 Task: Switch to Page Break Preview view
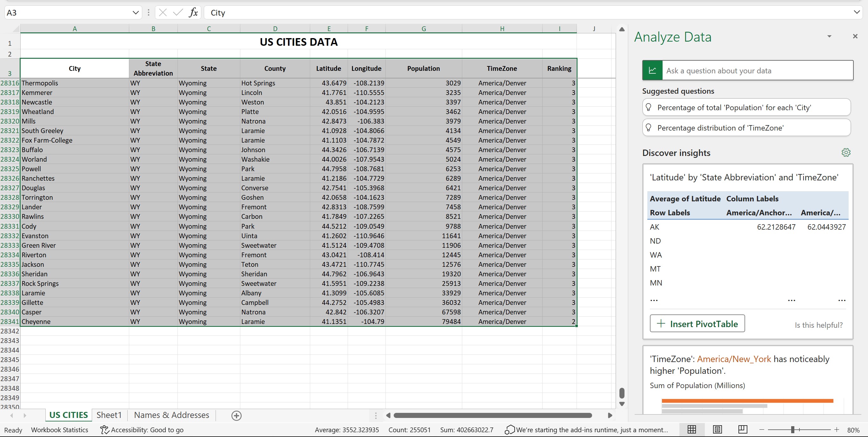tap(743, 429)
